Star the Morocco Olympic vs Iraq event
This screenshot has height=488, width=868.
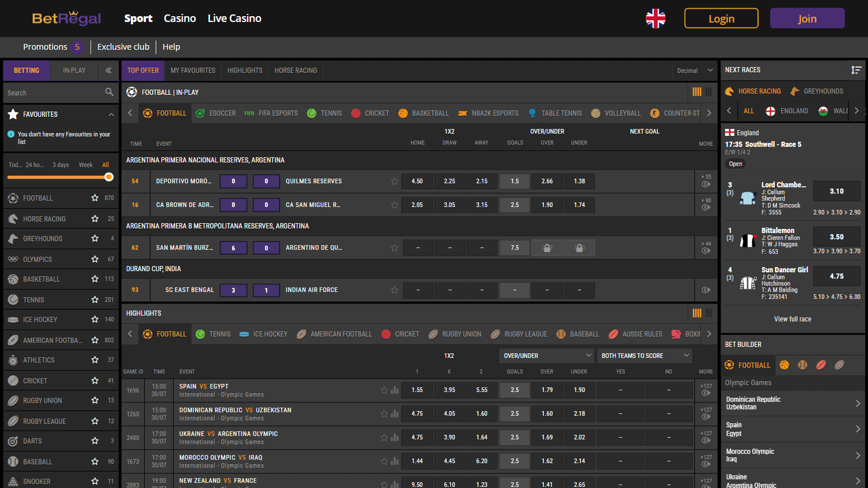(384, 461)
